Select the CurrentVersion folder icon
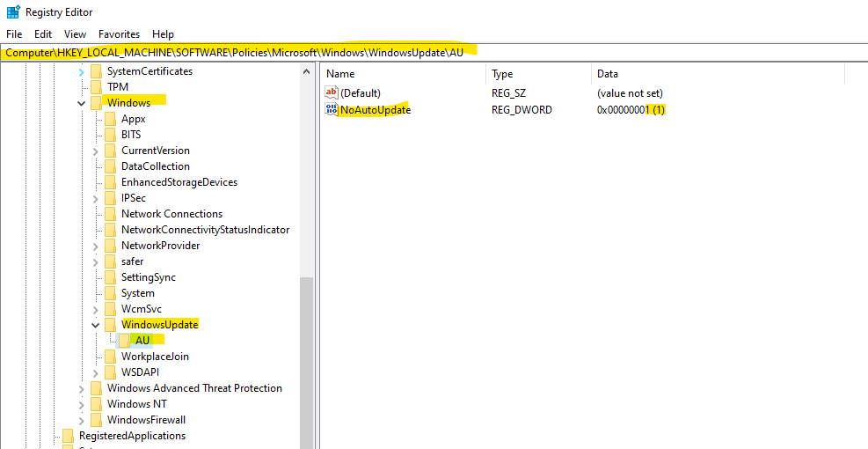Viewport: 868px width, 449px height. [x=111, y=151]
